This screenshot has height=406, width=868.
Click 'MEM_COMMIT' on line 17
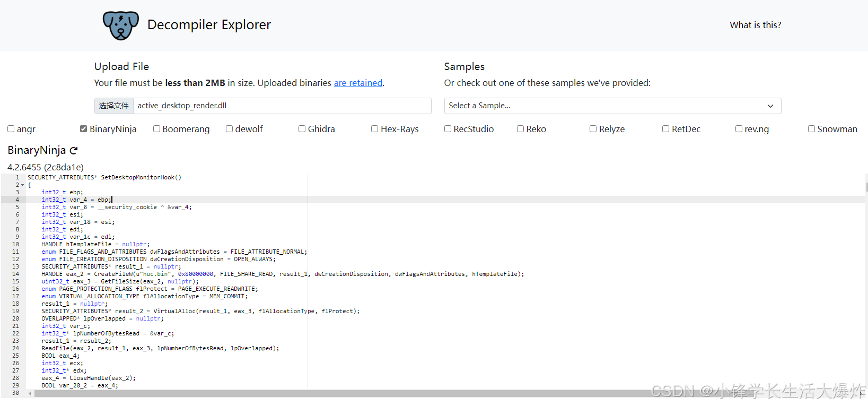pos(227,297)
